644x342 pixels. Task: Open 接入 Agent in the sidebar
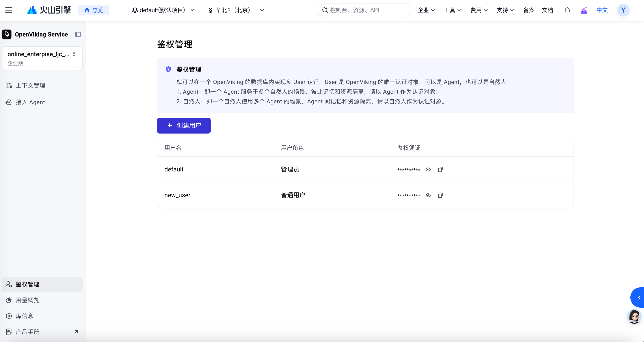pyautogui.click(x=42, y=102)
